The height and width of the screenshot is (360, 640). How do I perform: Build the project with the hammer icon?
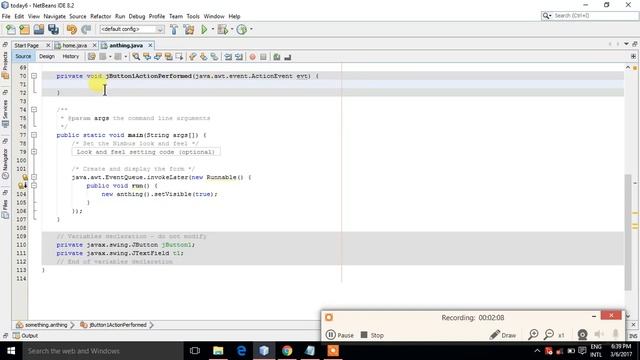coord(174,29)
